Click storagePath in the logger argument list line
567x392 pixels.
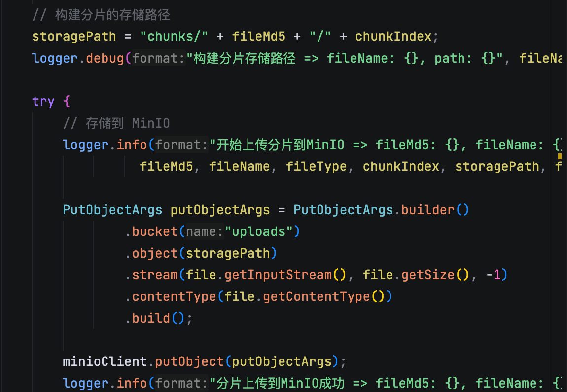pos(497,166)
